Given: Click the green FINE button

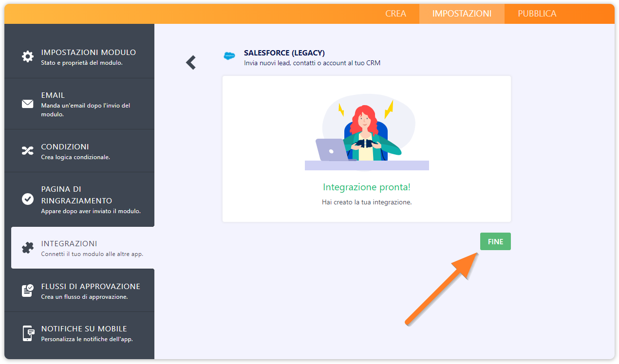Looking at the screenshot, I should pyautogui.click(x=495, y=241).
